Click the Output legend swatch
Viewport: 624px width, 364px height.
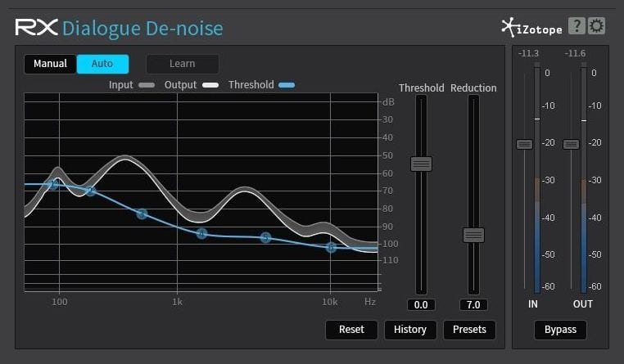(210, 85)
